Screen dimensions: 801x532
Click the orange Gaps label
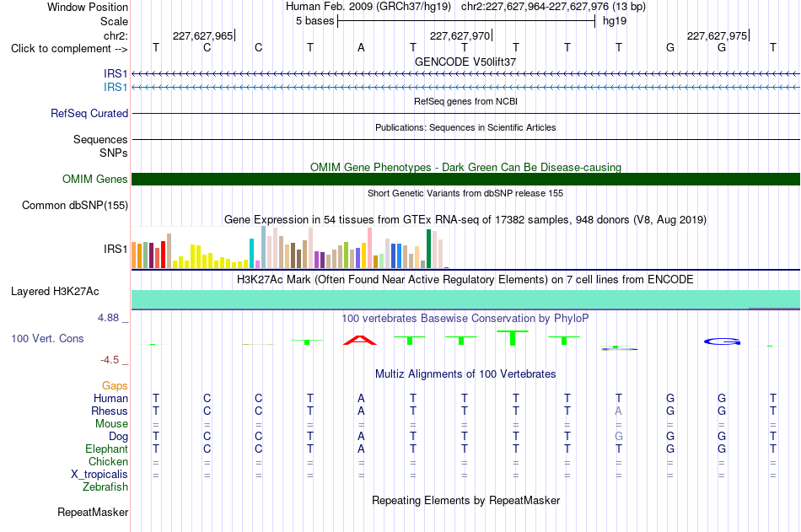tap(115, 386)
